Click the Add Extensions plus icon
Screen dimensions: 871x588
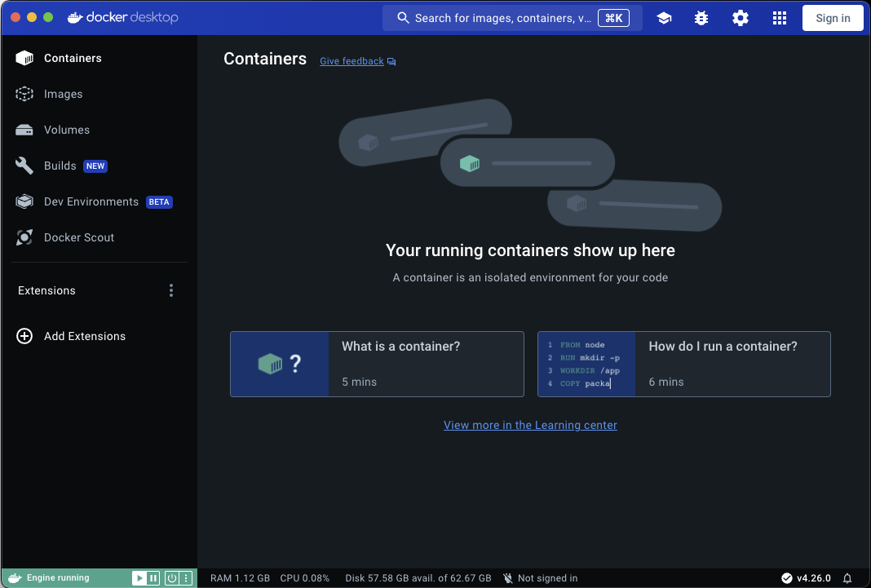(24, 336)
